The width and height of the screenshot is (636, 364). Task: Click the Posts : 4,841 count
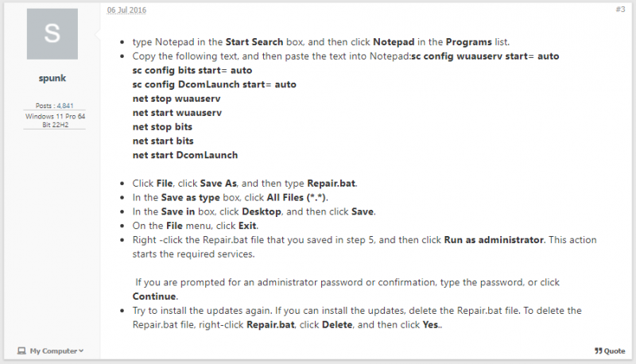(x=54, y=106)
